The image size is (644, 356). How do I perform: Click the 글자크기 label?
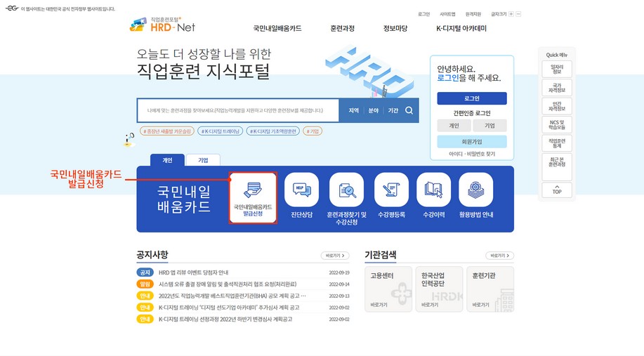point(499,14)
